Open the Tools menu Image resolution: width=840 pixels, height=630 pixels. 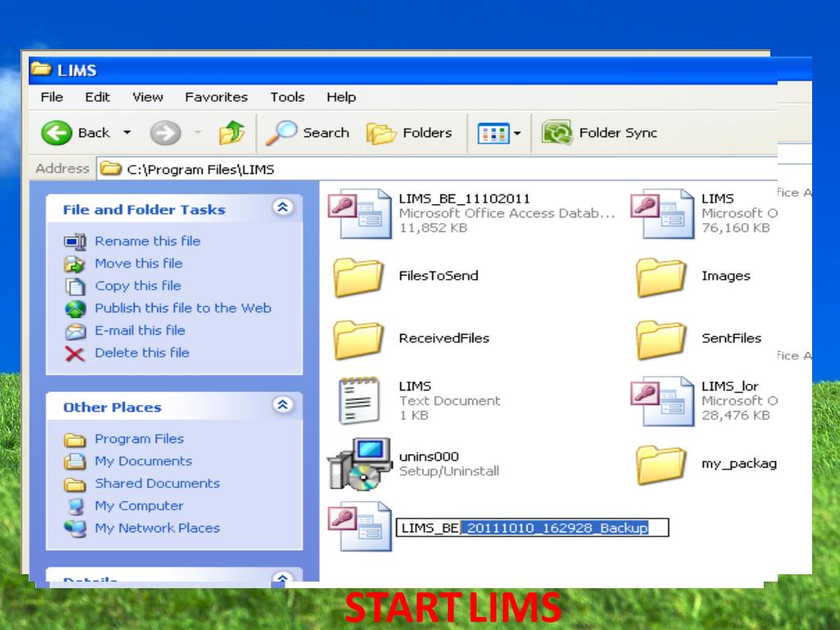pos(288,97)
